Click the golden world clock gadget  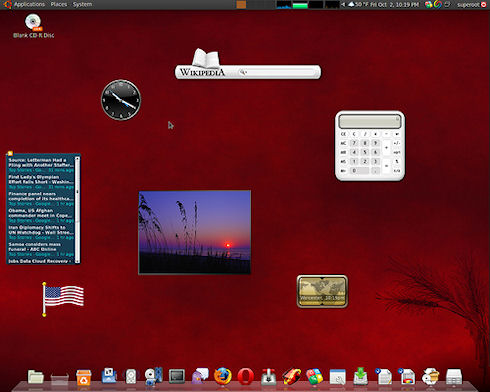click(322, 291)
